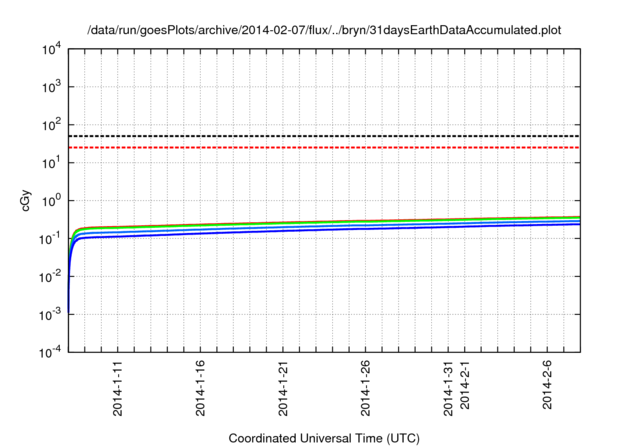Click the 10^4 y-axis tick label
640x448 pixels.
point(52,50)
